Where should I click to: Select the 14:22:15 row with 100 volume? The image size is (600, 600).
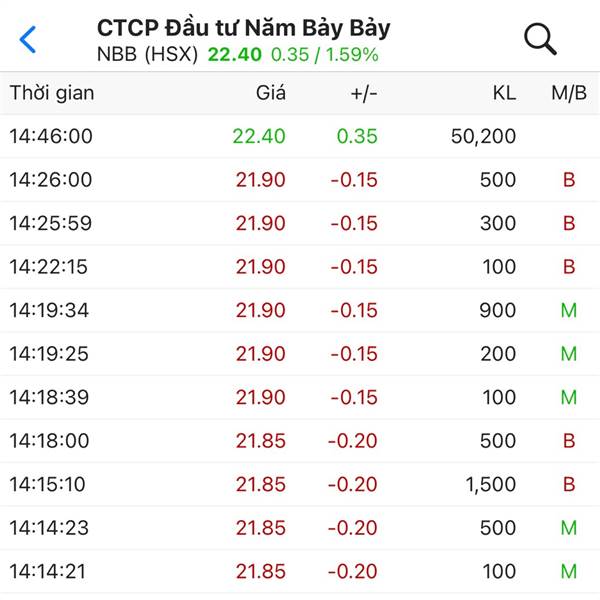pyautogui.click(x=300, y=267)
